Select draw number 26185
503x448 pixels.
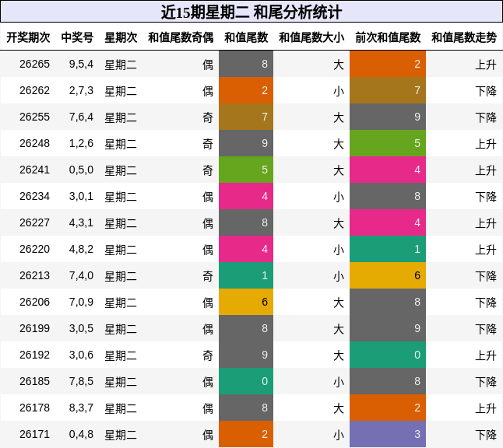[x=34, y=381]
